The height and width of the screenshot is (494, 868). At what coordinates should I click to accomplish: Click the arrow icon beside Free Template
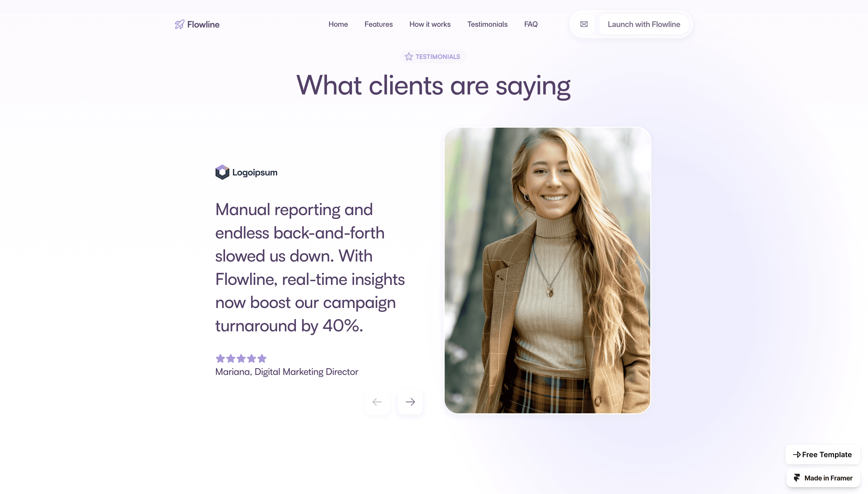797,454
